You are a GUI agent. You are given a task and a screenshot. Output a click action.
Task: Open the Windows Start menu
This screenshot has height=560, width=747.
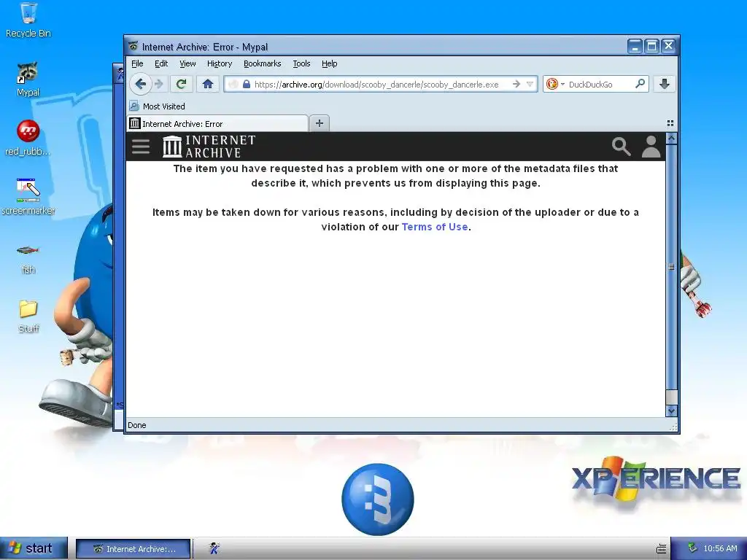coord(34,548)
